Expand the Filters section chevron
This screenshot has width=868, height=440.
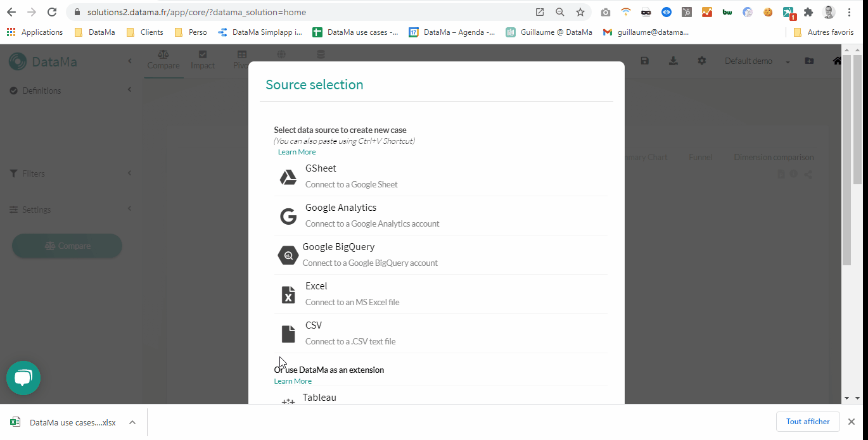(129, 173)
